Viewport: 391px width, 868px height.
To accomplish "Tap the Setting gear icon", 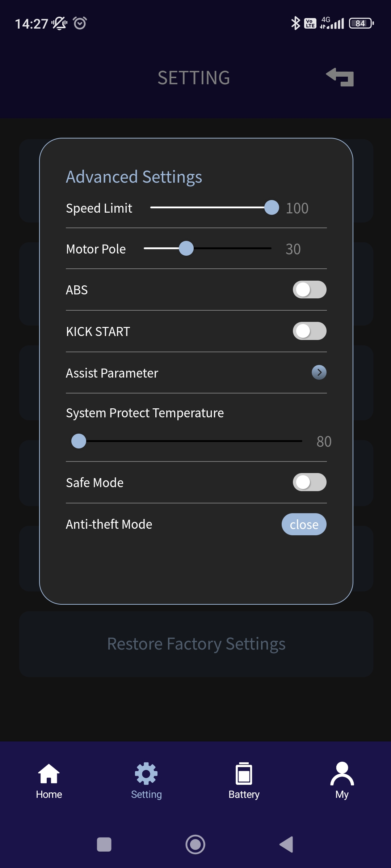I will point(146,774).
